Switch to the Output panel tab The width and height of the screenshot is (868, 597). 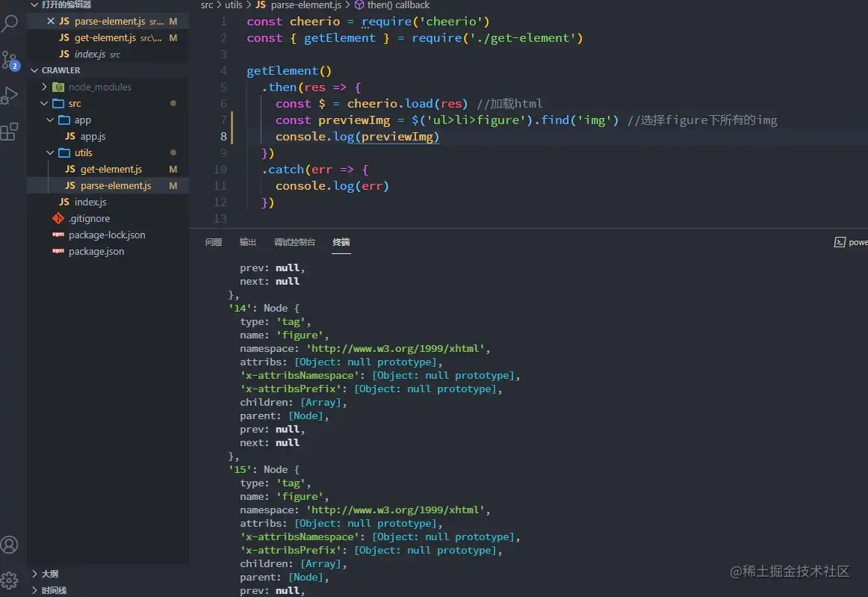coord(247,242)
